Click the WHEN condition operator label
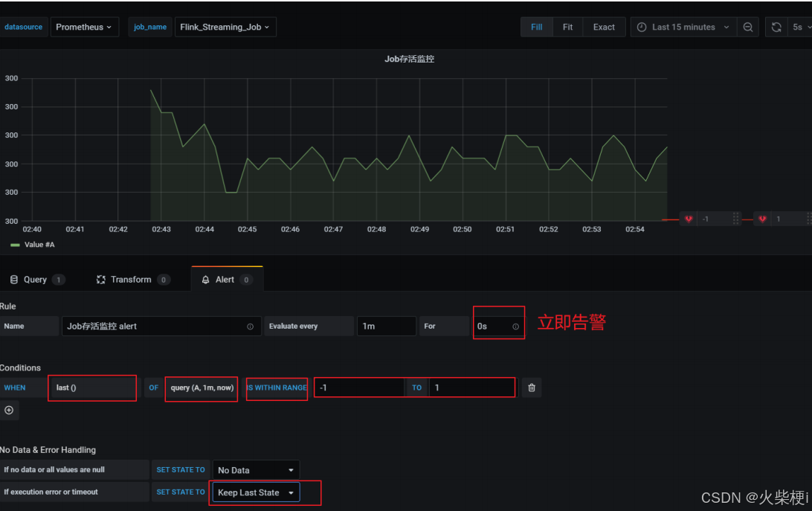The image size is (812, 511). (15, 388)
